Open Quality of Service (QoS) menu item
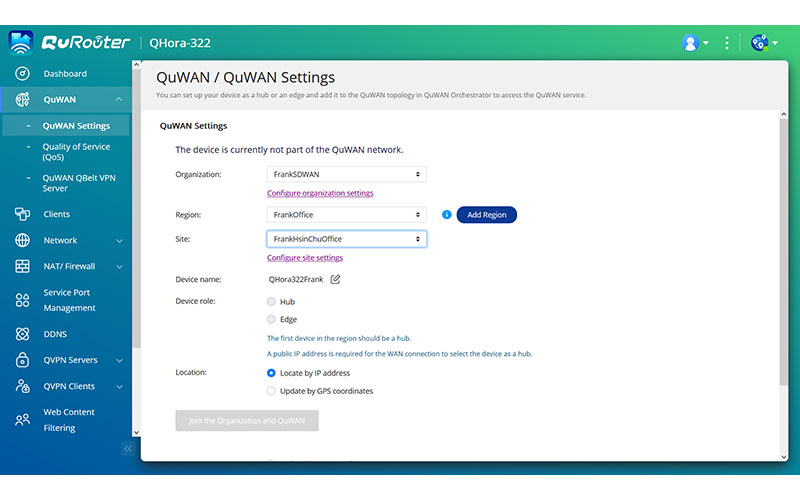The image size is (800, 500). coord(76,152)
